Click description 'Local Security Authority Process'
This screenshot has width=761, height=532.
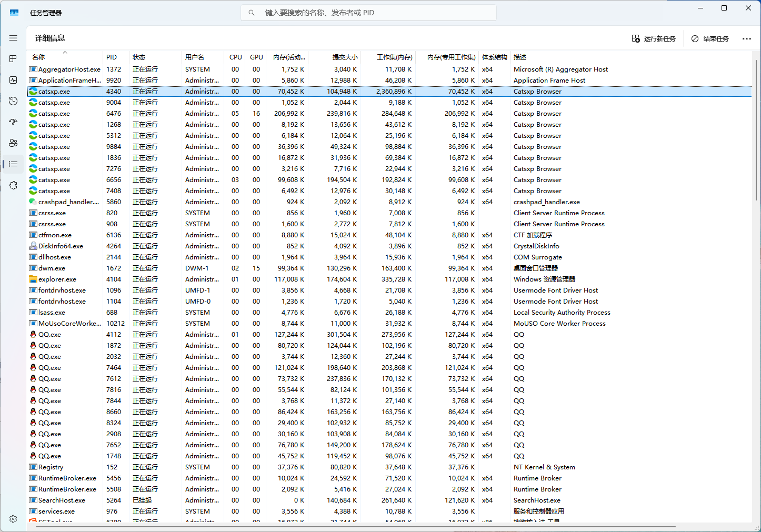[562, 312]
